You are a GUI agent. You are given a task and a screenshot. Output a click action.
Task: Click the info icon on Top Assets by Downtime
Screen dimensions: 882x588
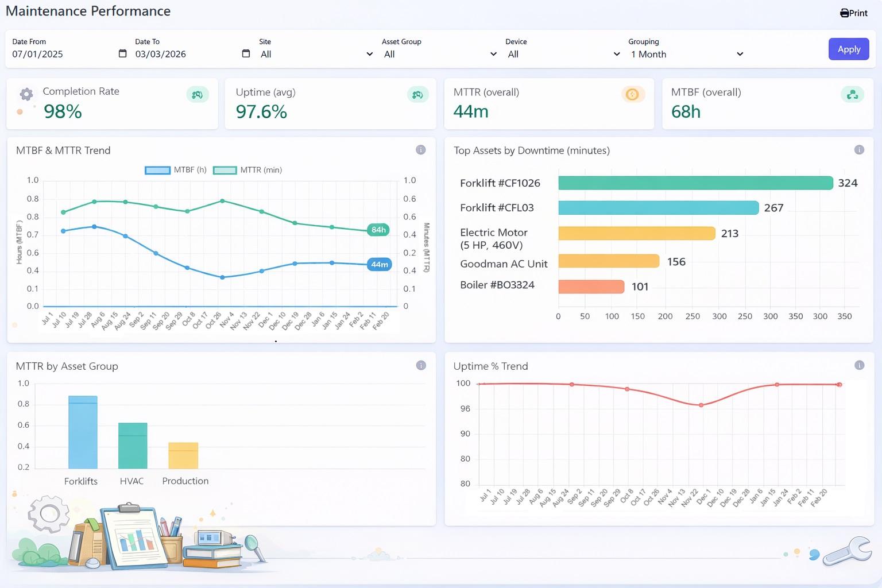point(860,149)
